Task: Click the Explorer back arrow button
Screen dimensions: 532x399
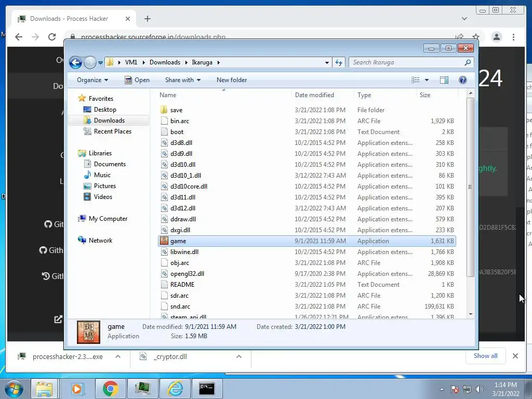Action: 75,62
